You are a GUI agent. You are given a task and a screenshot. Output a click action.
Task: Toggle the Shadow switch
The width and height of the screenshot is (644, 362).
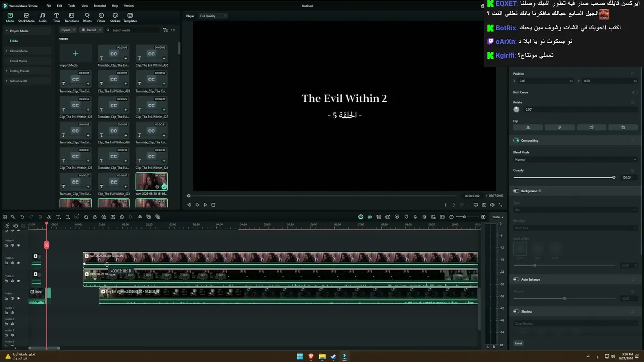(516, 311)
